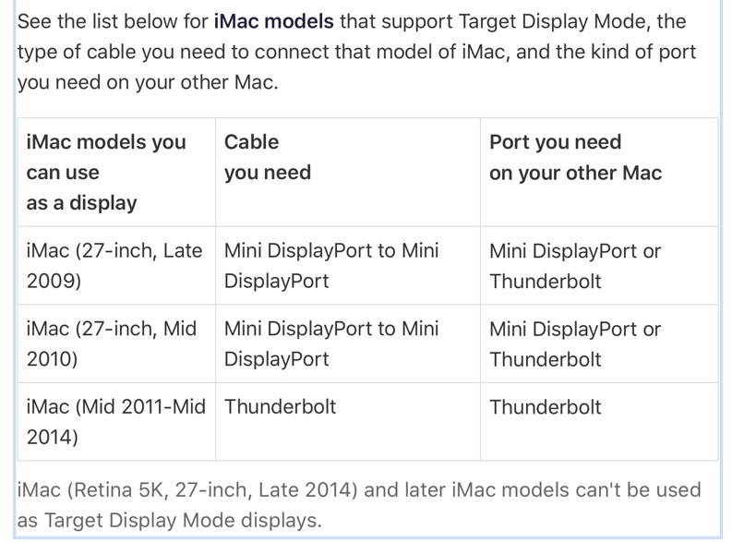Click the port cell for the Late 2009 iMac
Image resolution: width=756 pixels, height=542 pixels.
click(599, 265)
